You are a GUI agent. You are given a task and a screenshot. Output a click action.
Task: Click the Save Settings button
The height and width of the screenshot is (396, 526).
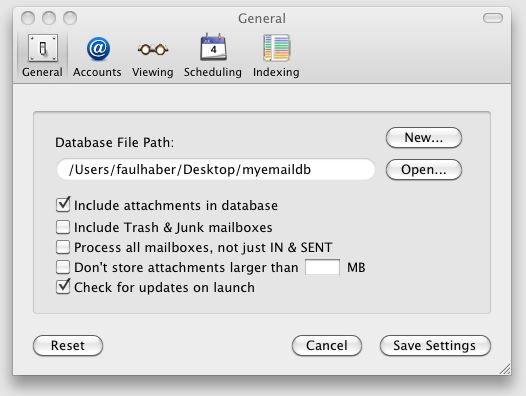point(435,345)
